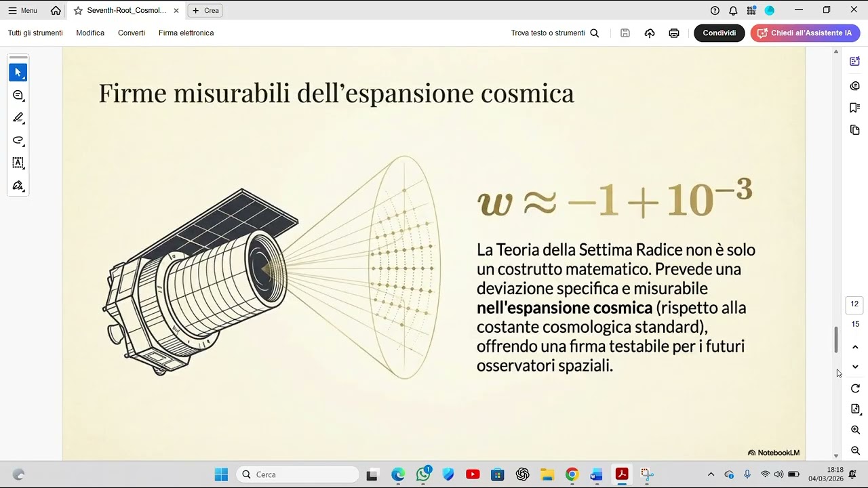Open the Windows notification bell

(852, 474)
